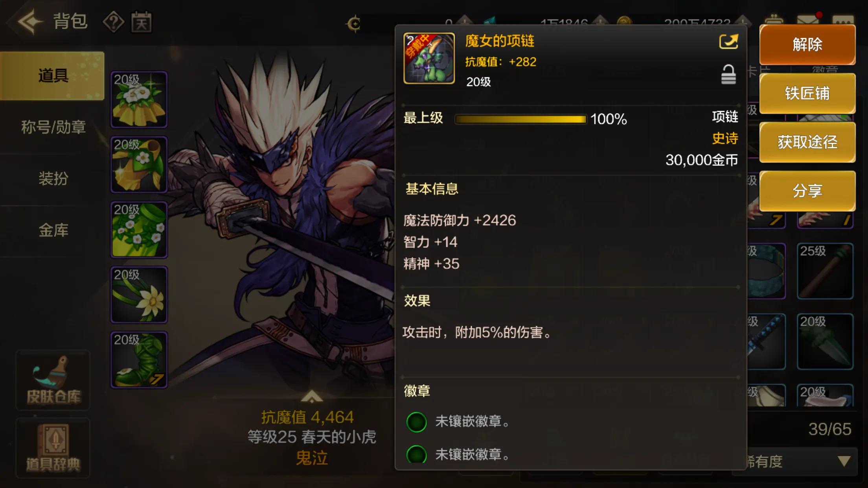Open the calendar icon in top bar

(142, 22)
